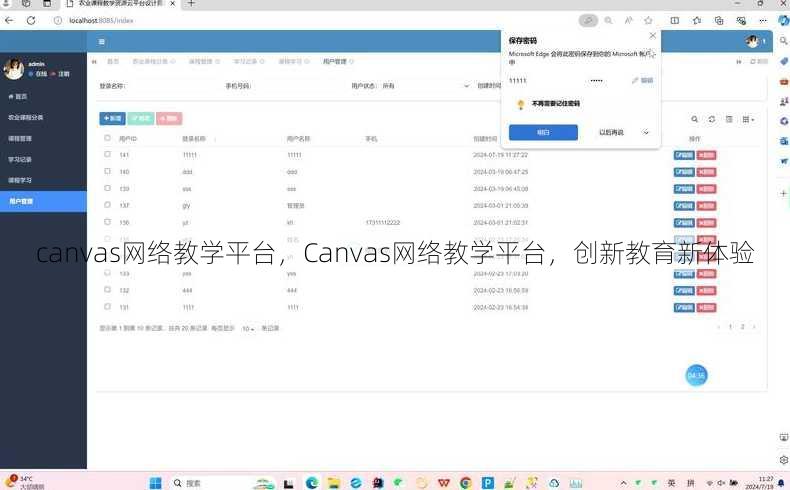Open Copilot icon at top right
The width and height of the screenshot is (790, 490).
coord(783,20)
